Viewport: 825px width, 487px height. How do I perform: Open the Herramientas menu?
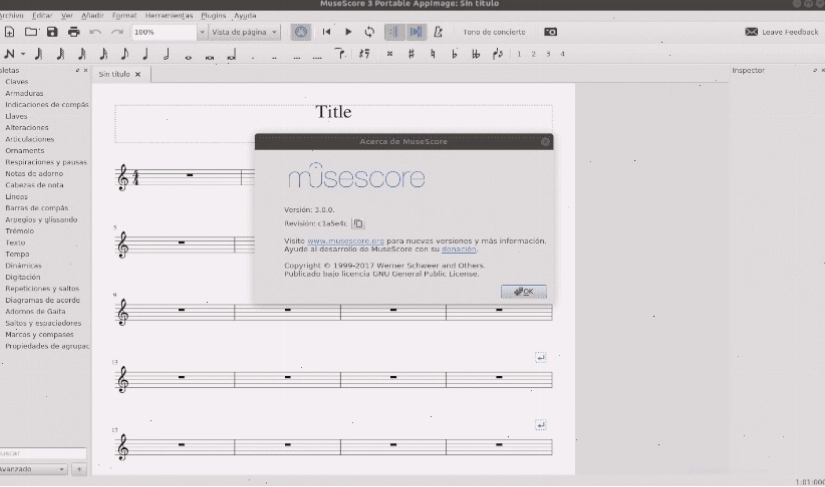169,16
